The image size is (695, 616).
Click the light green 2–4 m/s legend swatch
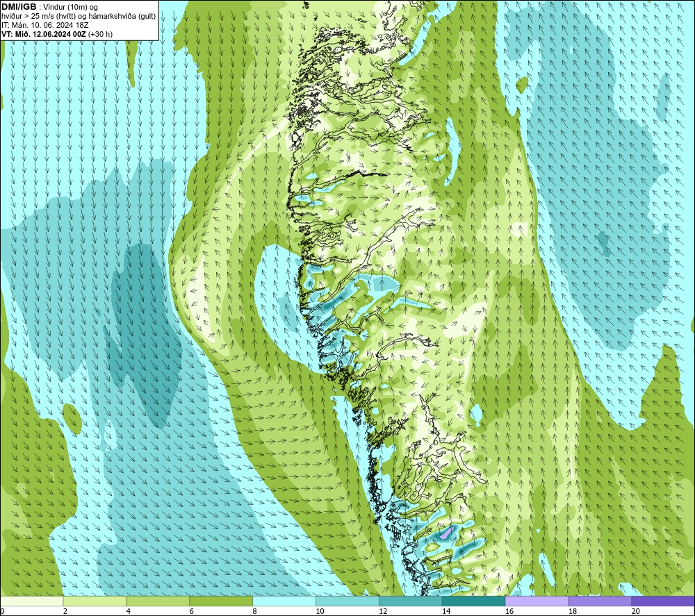point(95,601)
